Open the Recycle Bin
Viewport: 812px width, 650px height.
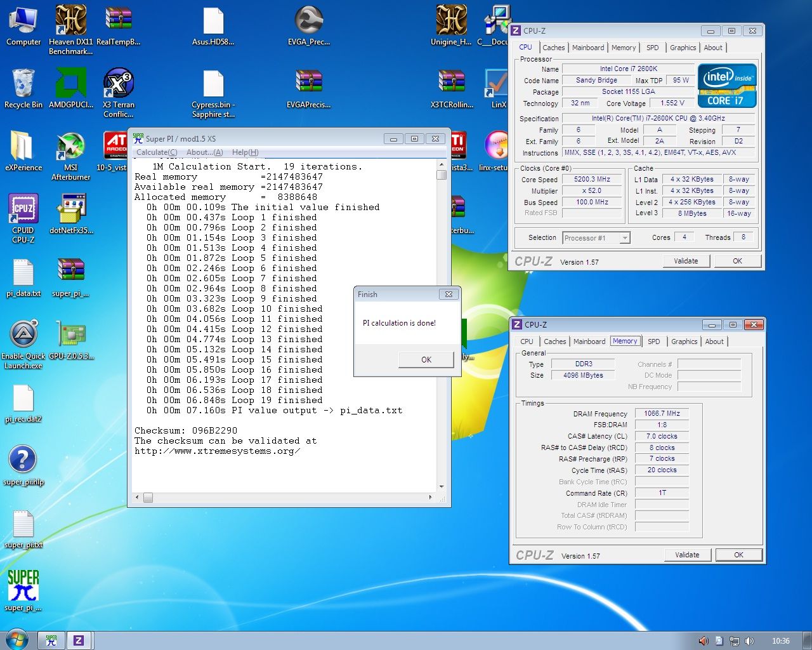(23, 89)
